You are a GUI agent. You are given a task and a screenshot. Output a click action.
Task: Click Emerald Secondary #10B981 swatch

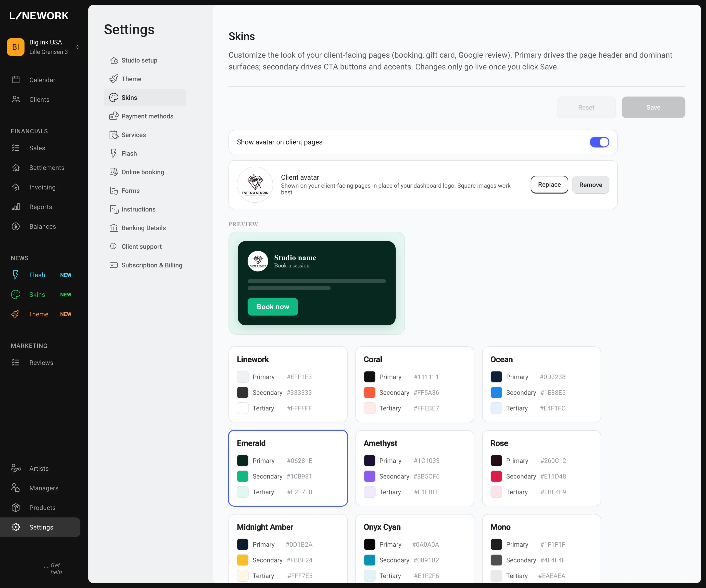tap(243, 477)
